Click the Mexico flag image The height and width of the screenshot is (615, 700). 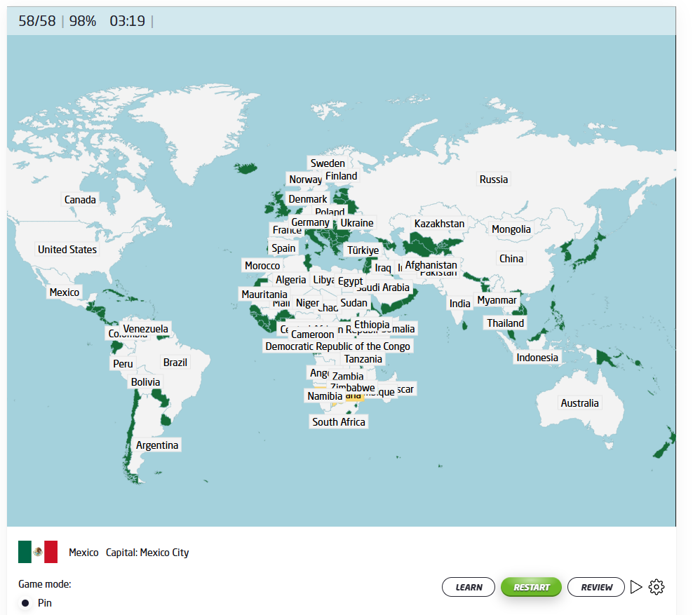[38, 552]
